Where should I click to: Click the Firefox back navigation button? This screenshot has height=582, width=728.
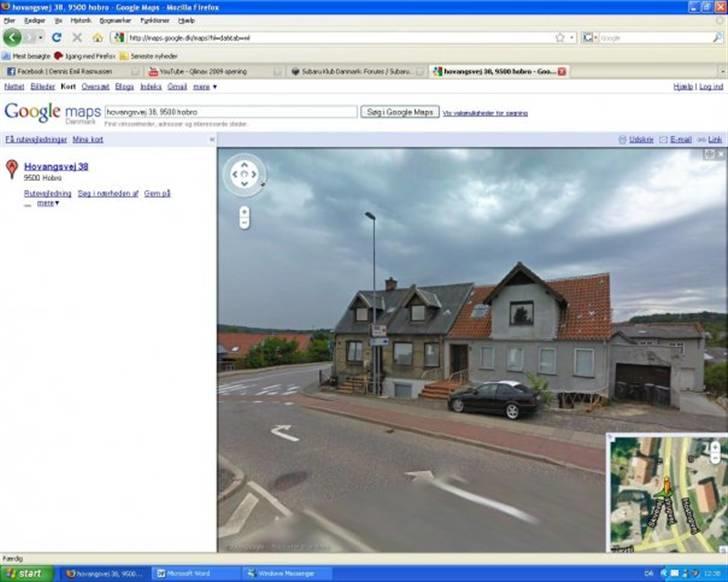pos(13,37)
